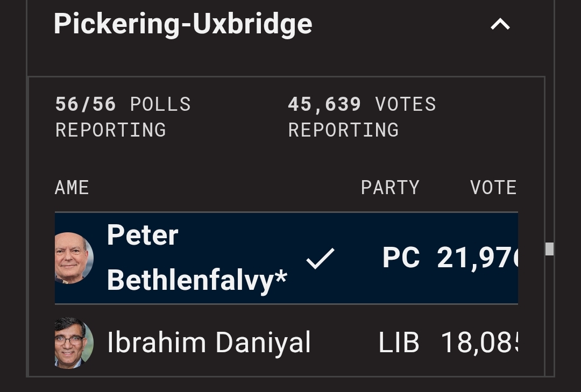The image size is (581, 392).
Task: Click the 45,639 votes figure
Action: tap(324, 104)
